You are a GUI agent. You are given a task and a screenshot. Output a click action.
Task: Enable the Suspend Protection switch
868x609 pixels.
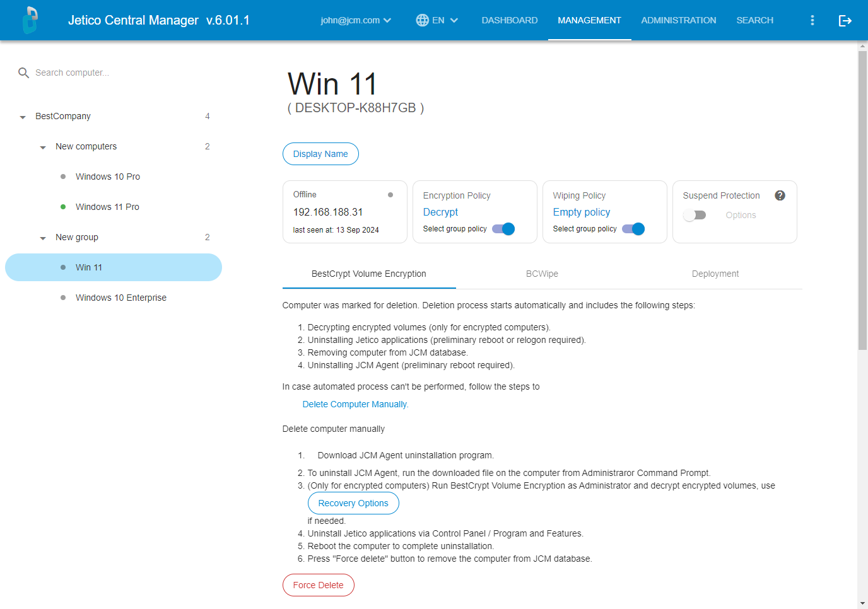(695, 215)
